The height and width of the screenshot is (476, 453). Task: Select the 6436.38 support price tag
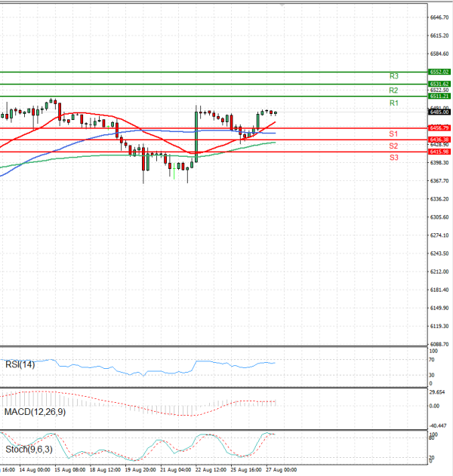point(439,140)
